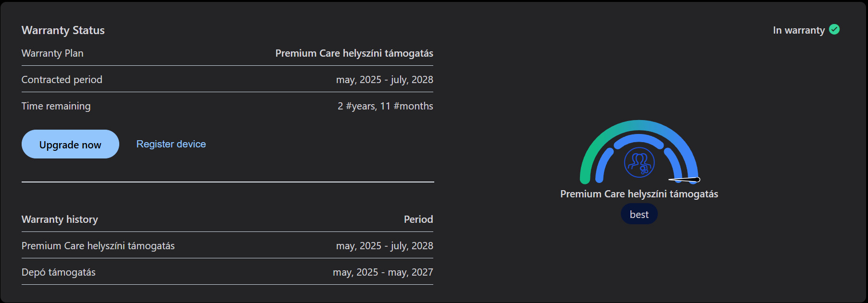Click the Time remaining label
This screenshot has height=303, width=868.
[x=56, y=106]
